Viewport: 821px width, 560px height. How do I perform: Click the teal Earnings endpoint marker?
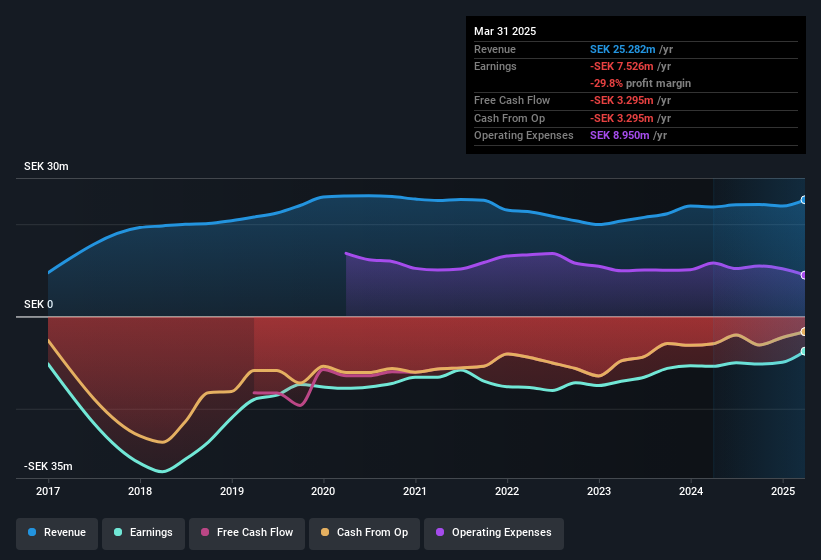point(804,351)
